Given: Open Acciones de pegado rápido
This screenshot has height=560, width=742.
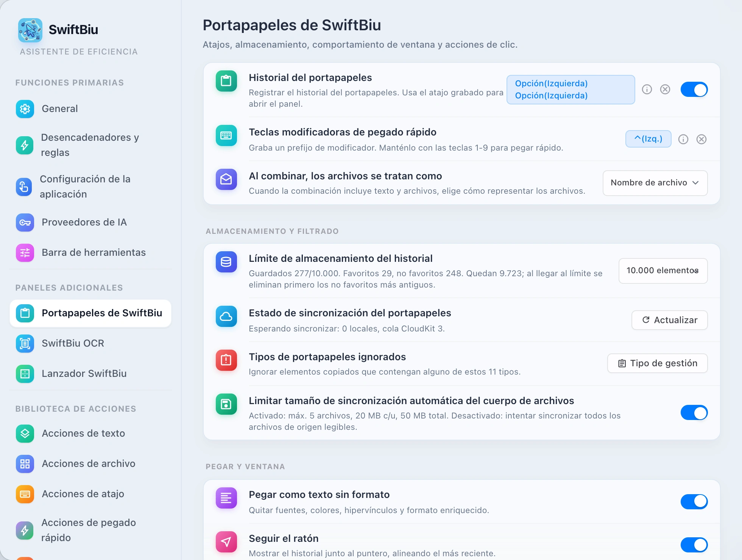Looking at the screenshot, I should pyautogui.click(x=90, y=530).
